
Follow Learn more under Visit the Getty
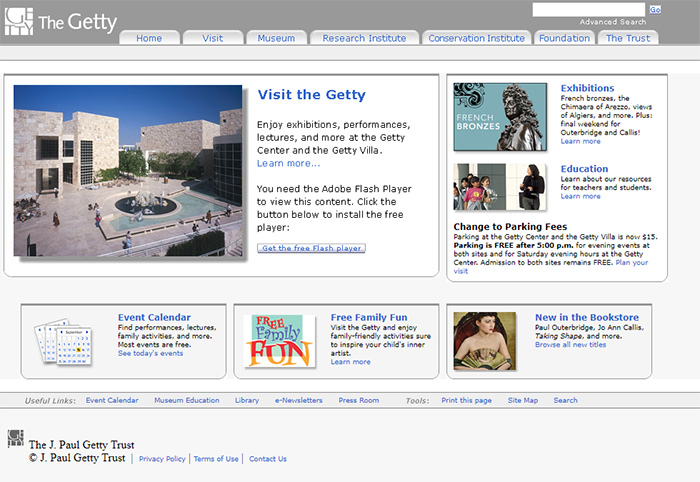click(x=288, y=163)
